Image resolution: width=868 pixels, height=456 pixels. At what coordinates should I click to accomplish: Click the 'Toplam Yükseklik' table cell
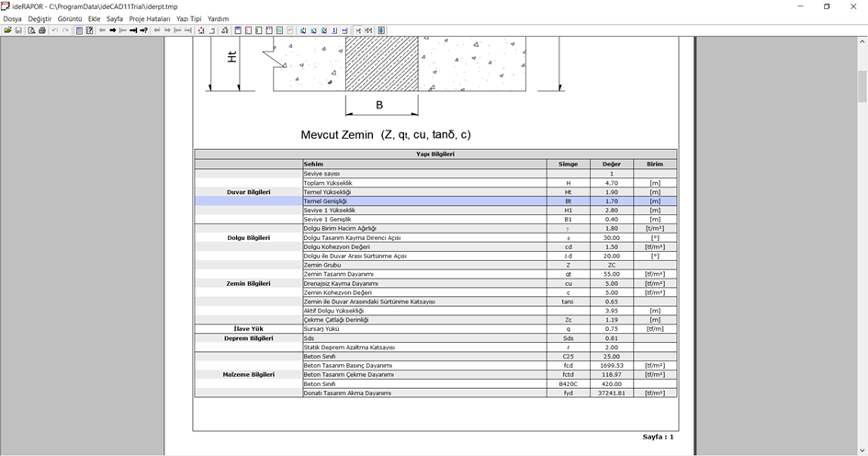(x=424, y=183)
